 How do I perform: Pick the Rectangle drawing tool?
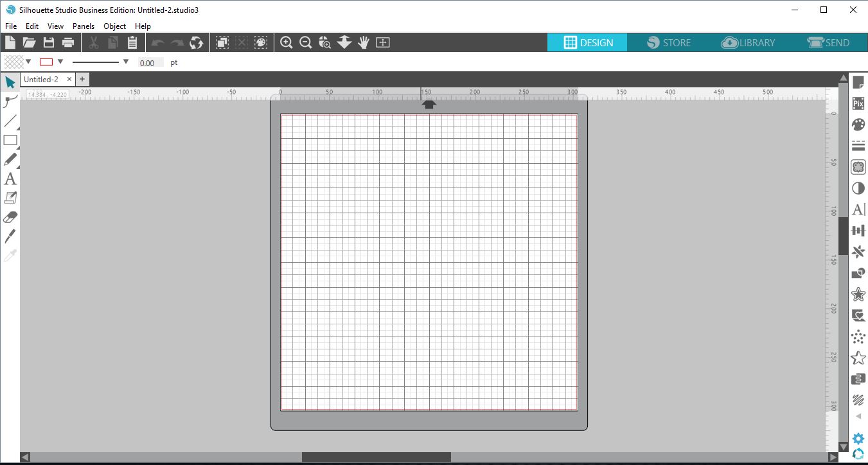click(10, 140)
